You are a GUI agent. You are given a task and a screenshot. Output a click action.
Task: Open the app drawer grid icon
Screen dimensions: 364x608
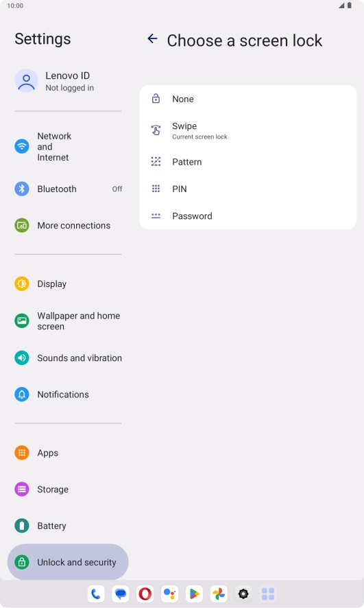click(268, 594)
